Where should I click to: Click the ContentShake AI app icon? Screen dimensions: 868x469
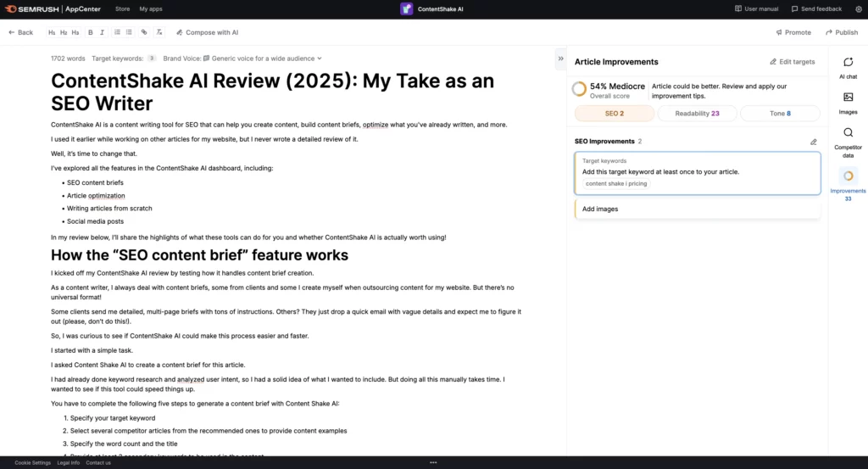(406, 8)
